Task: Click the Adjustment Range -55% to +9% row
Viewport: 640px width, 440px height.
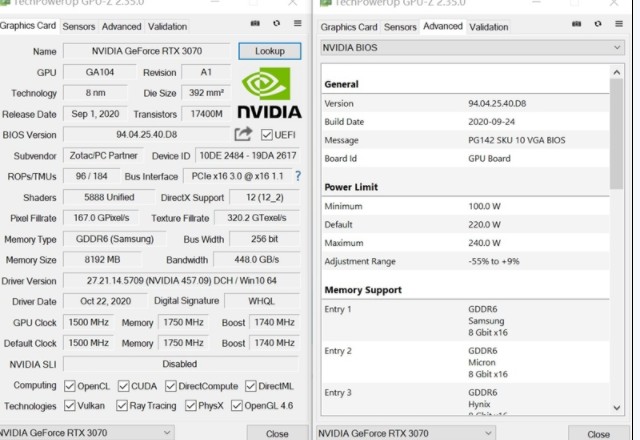Action: click(x=466, y=261)
